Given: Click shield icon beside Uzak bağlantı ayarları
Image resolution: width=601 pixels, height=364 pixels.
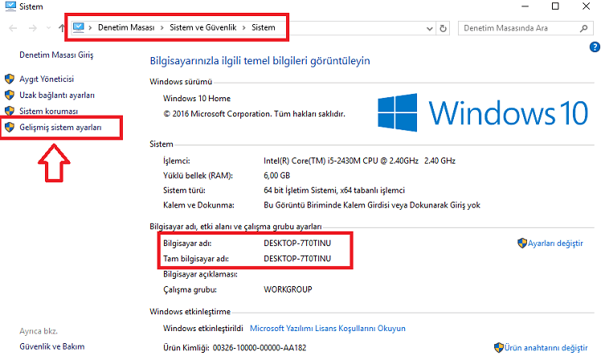Looking at the screenshot, I should (x=10, y=95).
